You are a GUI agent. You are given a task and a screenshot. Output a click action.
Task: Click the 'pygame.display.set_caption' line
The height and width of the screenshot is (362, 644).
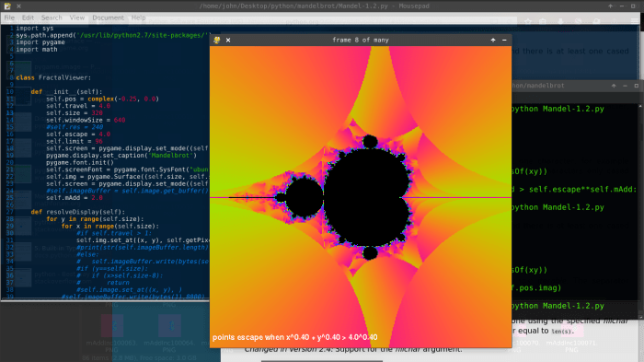pyautogui.click(x=121, y=155)
